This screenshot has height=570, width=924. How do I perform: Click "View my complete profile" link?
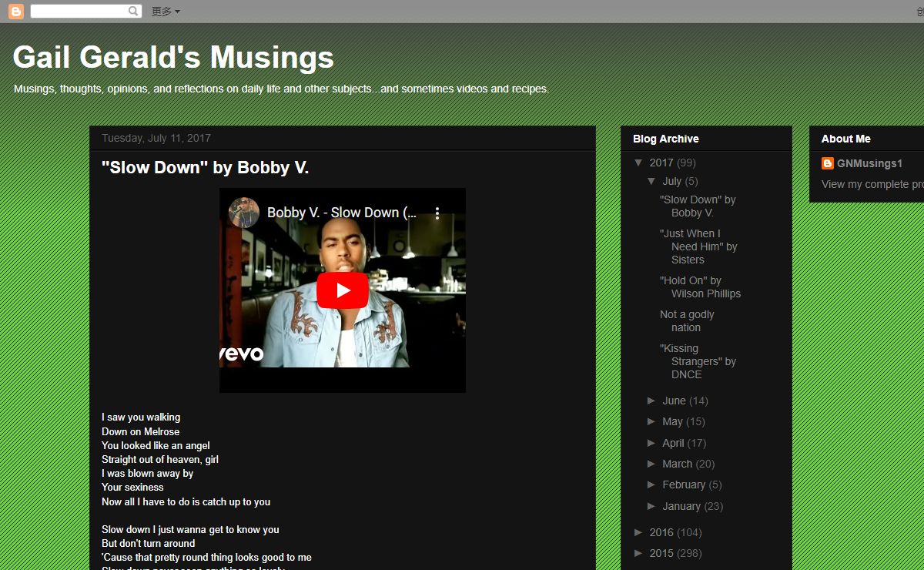point(872,184)
